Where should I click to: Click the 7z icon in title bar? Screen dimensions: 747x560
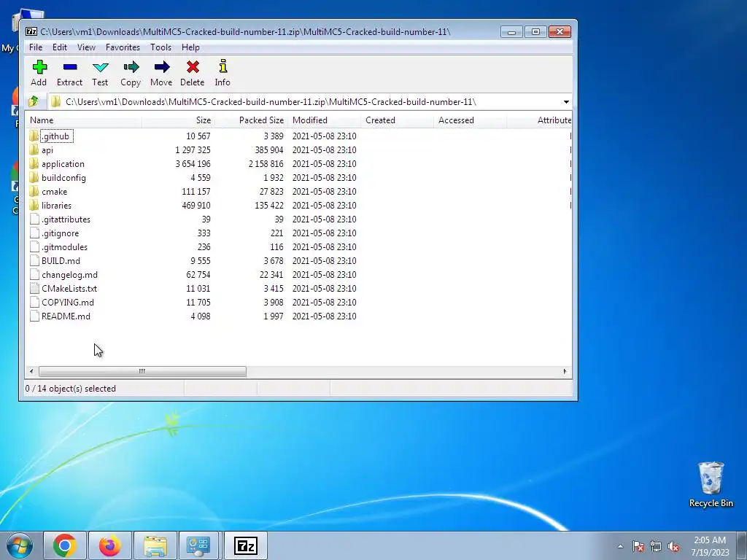point(31,31)
